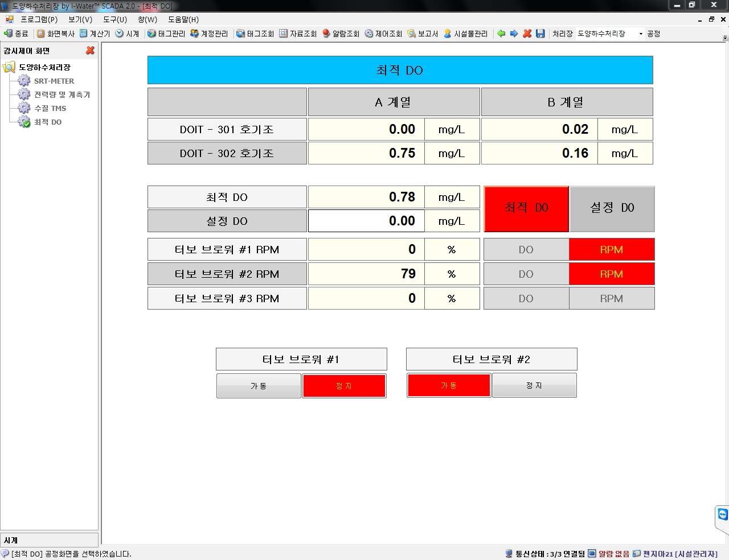Open the 보기(V) menu
Screen dimensions: 729x560
[x=80, y=19]
